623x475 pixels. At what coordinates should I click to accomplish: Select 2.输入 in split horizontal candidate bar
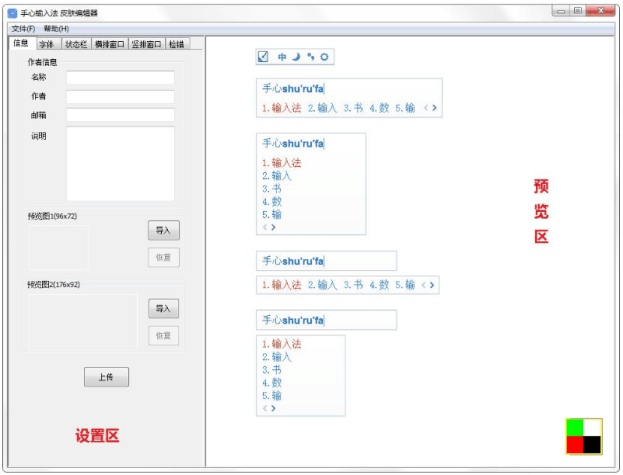point(322,285)
